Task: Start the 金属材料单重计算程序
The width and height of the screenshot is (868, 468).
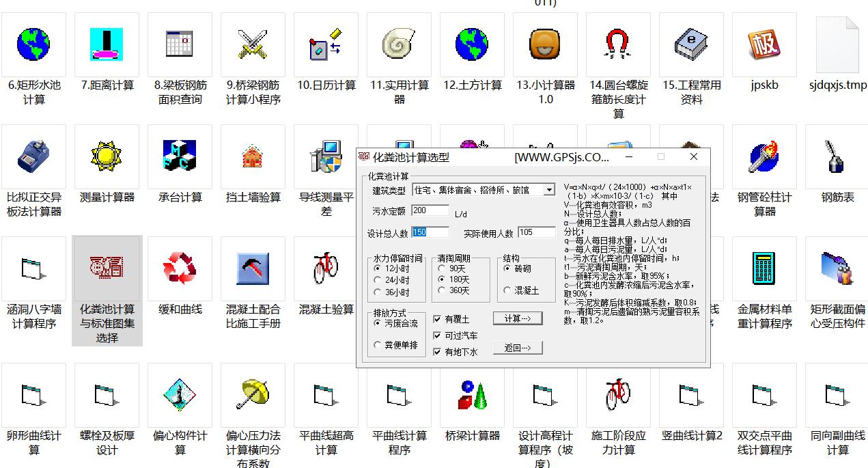Action: click(764, 268)
